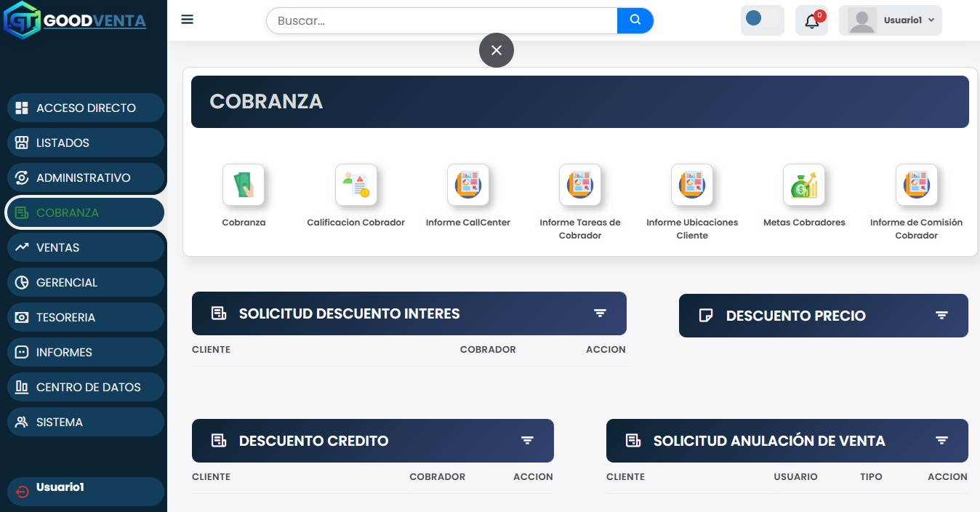The height and width of the screenshot is (512, 980).
Task: Open the Informe Ubicaciones Cliente icon
Action: pyautogui.click(x=692, y=185)
